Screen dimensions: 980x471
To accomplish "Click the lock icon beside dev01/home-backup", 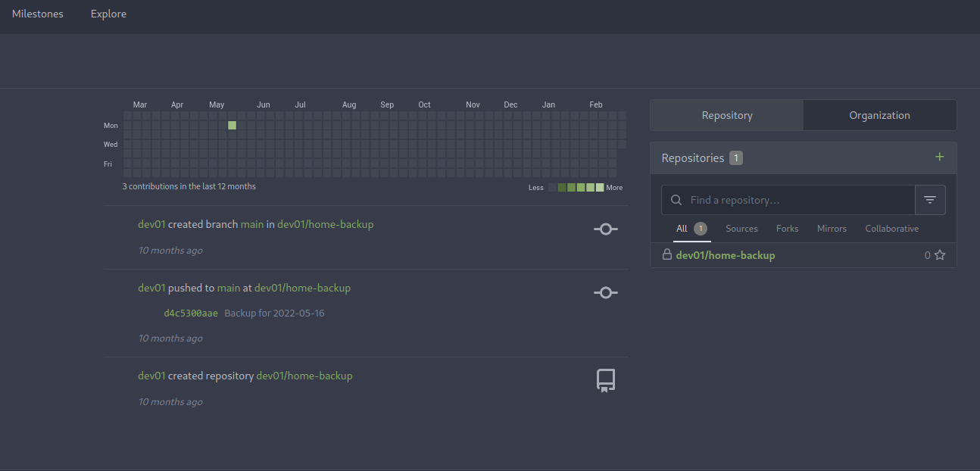I will (x=667, y=254).
